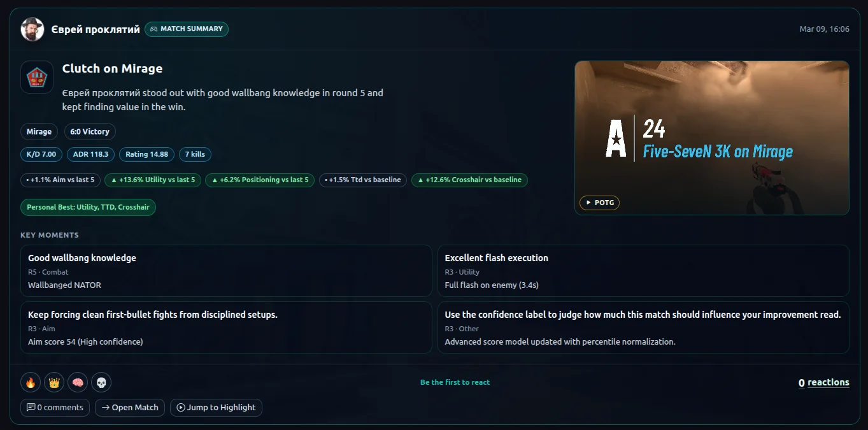This screenshot has height=430, width=868.
Task: Open the Excellent flash execution moment
Action: [643, 271]
